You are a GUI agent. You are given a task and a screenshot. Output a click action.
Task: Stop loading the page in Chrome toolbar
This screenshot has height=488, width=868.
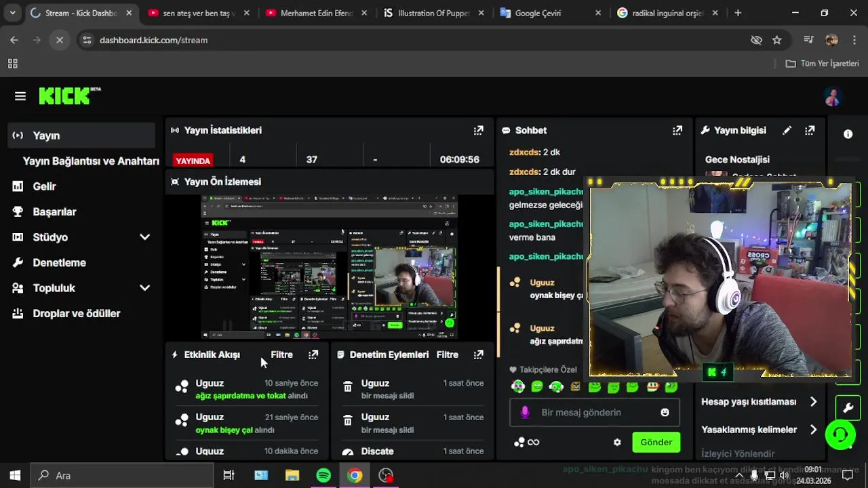(60, 40)
